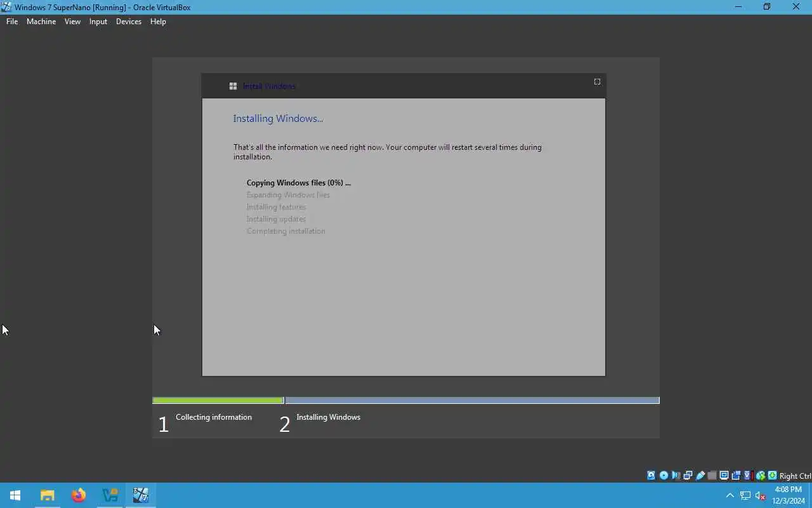
Task: Click the Install Windows dialog maximize icon
Action: pyautogui.click(x=597, y=81)
